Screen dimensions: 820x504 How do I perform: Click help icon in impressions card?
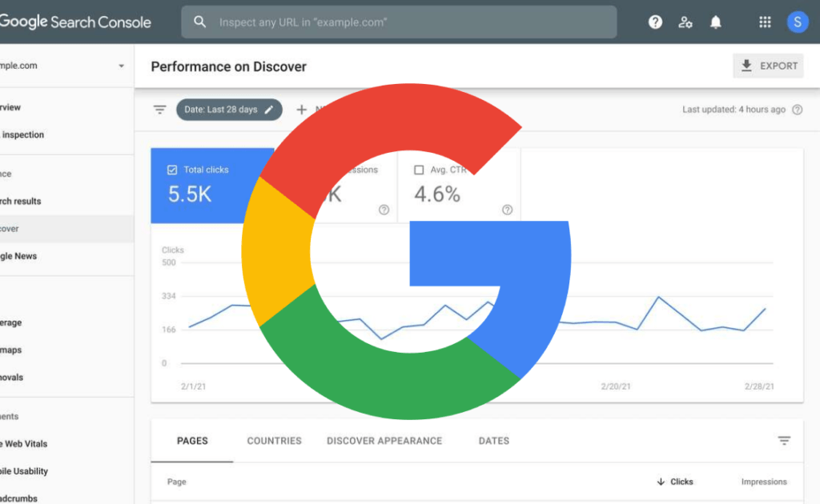(x=384, y=210)
